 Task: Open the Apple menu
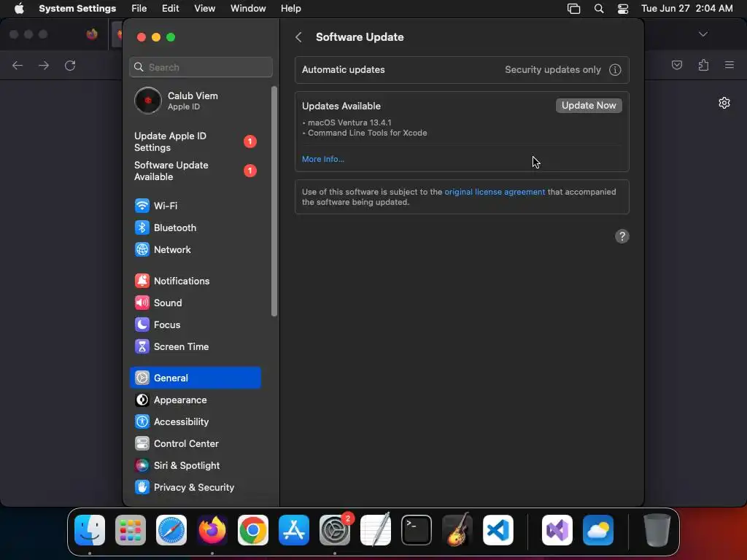pos(19,9)
